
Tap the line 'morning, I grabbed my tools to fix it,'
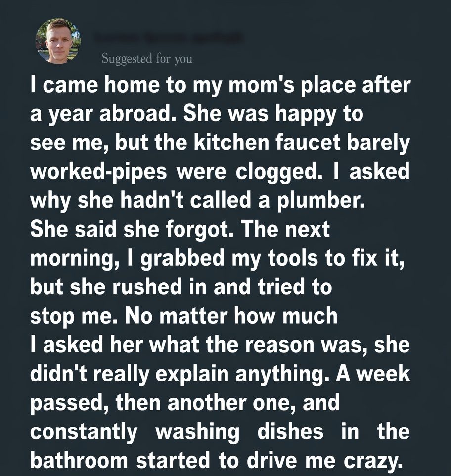pos(218,258)
